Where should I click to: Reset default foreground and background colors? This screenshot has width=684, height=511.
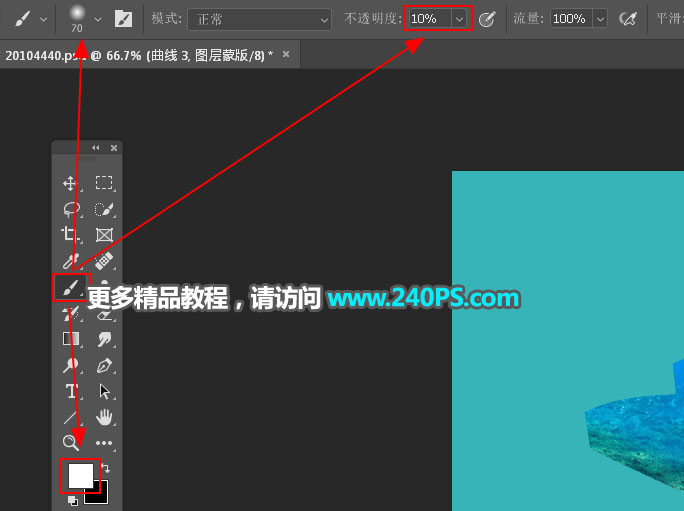point(72,501)
